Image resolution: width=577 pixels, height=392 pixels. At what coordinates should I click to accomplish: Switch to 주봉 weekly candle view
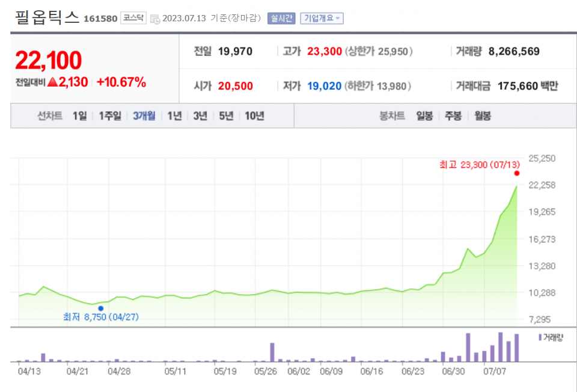click(452, 115)
